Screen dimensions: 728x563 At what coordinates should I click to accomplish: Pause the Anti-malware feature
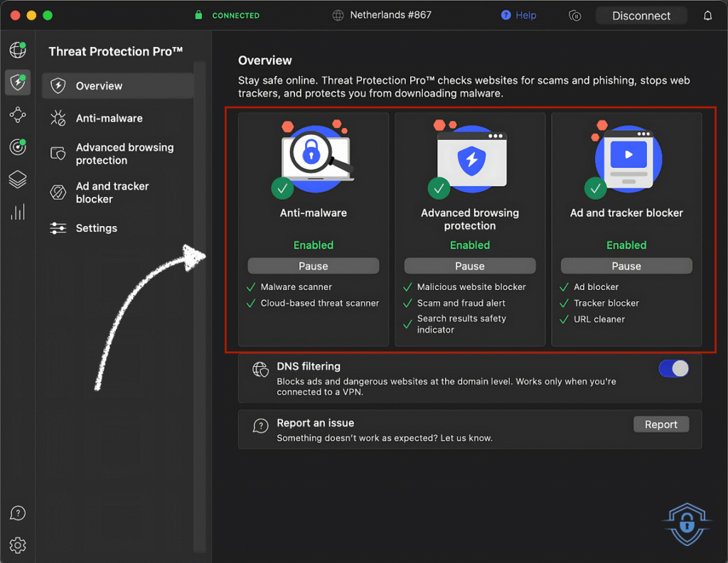tap(314, 266)
